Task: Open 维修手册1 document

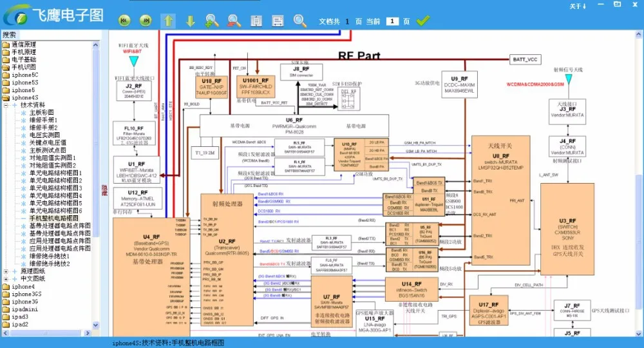Action: (43, 120)
